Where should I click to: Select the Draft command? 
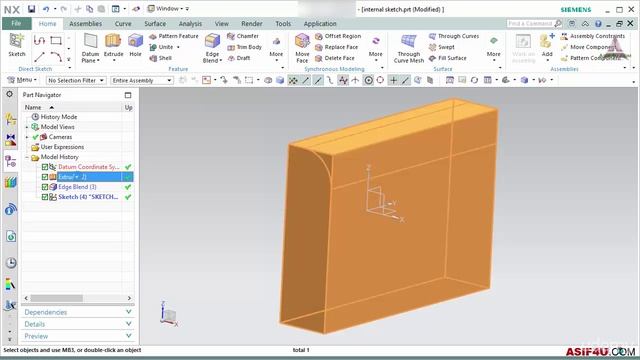[239, 58]
